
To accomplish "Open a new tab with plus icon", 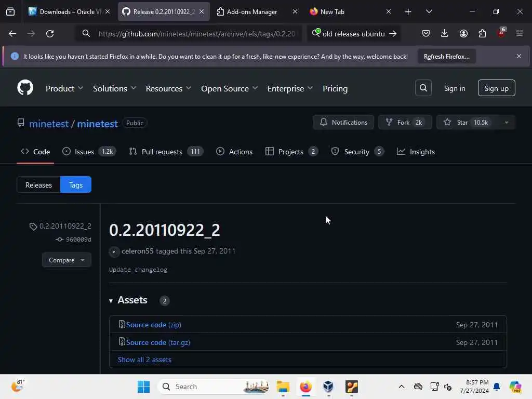I will [408, 11].
